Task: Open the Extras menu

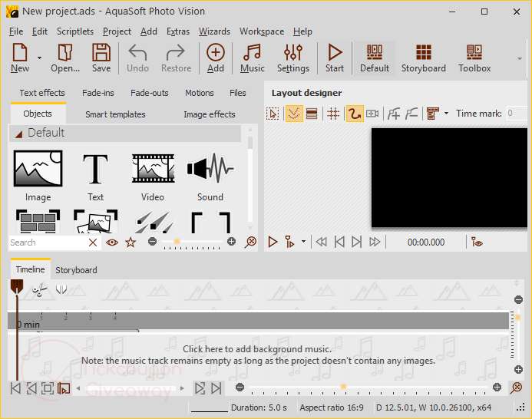Action: point(178,31)
